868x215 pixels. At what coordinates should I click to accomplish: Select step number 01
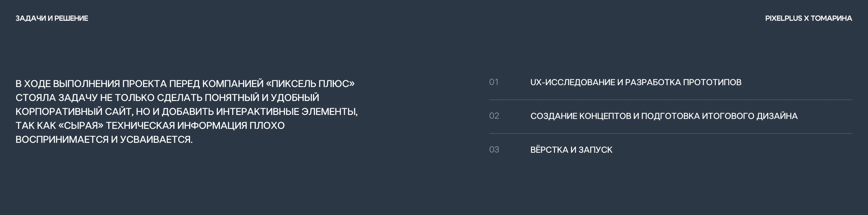(494, 82)
